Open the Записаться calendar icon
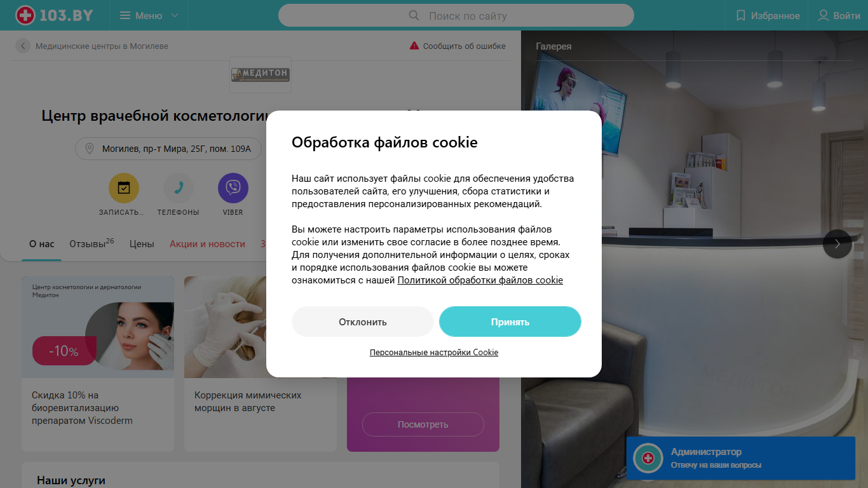Viewport: 868px width, 488px height. tap(124, 188)
